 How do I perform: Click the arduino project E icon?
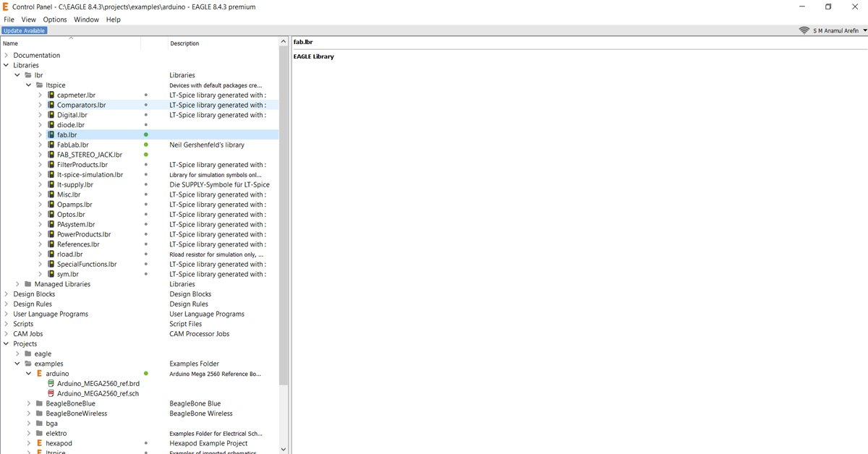39,374
